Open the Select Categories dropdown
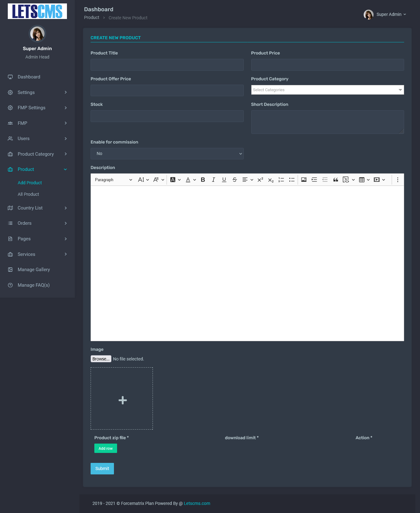The image size is (420, 513). click(327, 90)
